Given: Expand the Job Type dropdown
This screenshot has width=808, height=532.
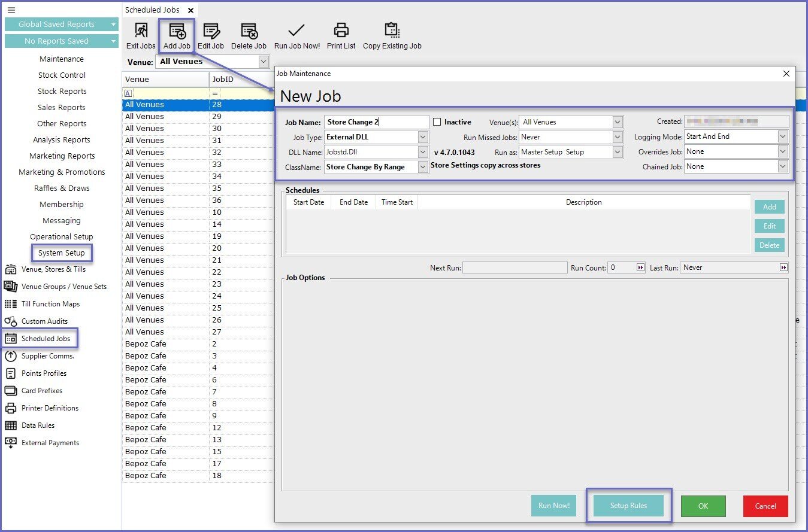Looking at the screenshot, I should pos(423,137).
